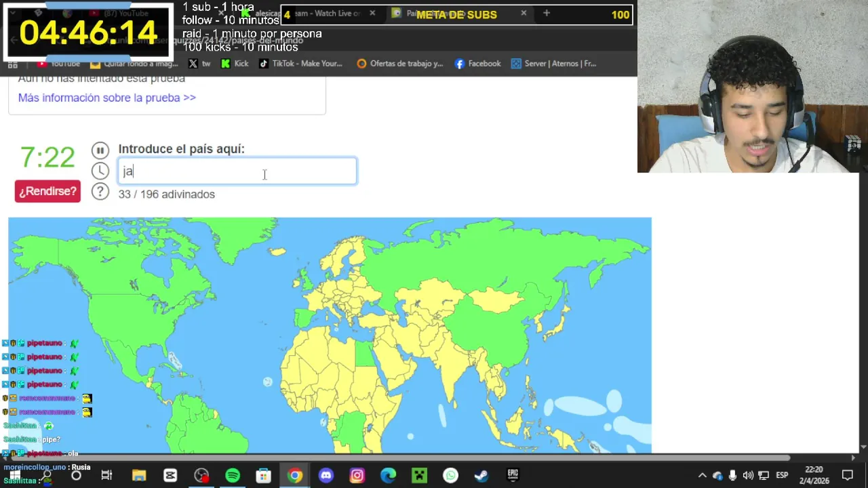This screenshot has height=488, width=868.
Task: Pause the quiz timer
Action: pos(100,150)
